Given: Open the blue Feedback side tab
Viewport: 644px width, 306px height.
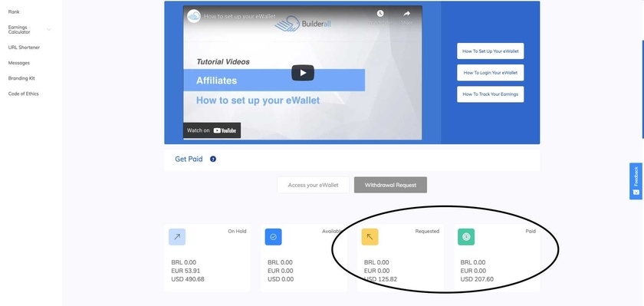Looking at the screenshot, I should (636, 181).
